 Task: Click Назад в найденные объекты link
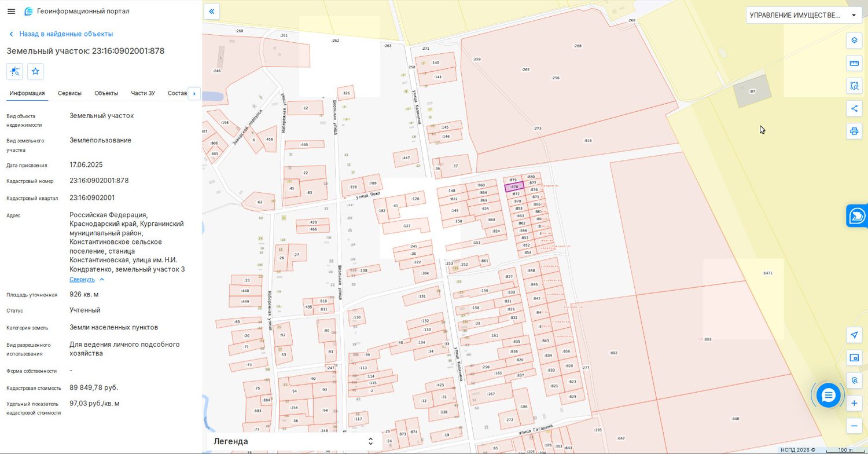(66, 34)
